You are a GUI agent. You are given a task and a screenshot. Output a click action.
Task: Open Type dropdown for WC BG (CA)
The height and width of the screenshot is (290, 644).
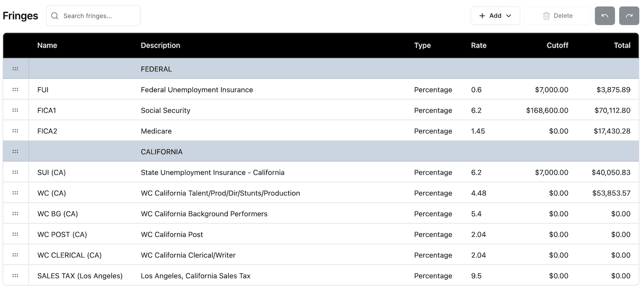433,214
